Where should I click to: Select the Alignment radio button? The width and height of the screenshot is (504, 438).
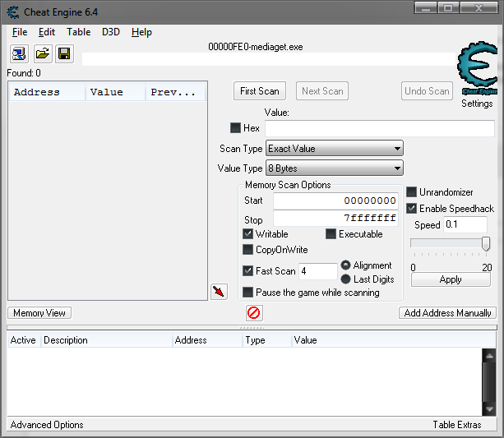tap(345, 265)
